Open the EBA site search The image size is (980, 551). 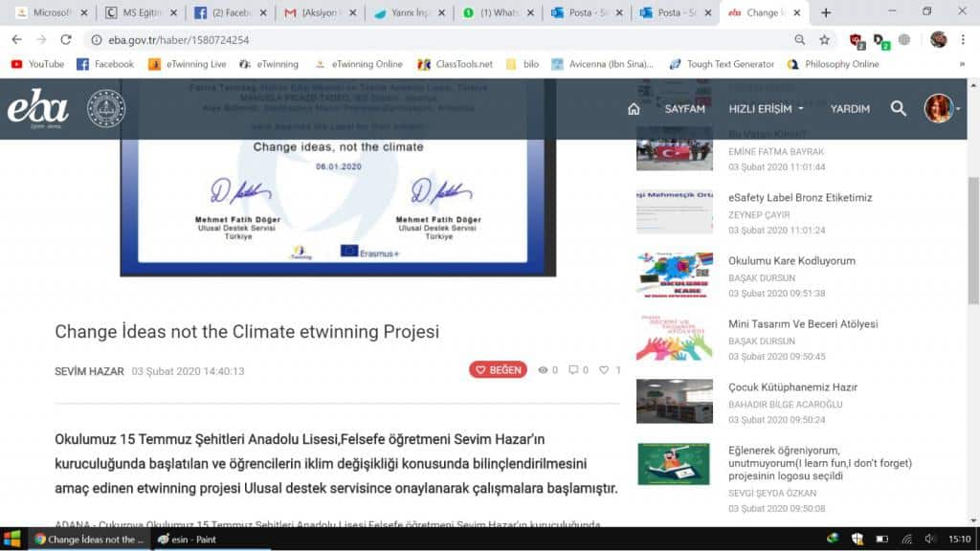[898, 109]
